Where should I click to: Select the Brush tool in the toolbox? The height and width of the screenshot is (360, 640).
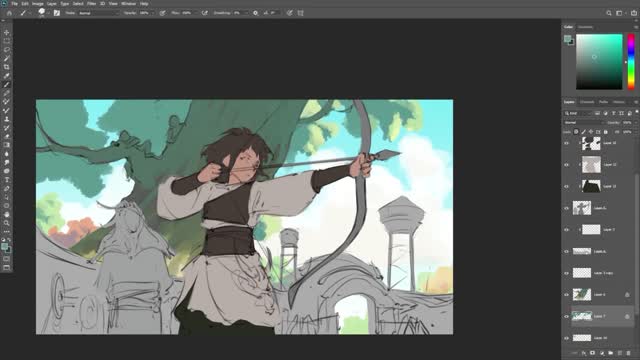[7, 84]
